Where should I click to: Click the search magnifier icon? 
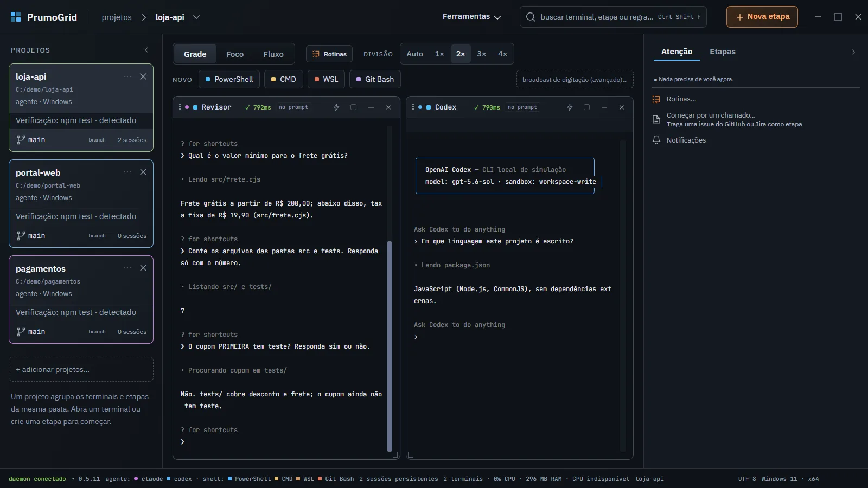point(531,17)
